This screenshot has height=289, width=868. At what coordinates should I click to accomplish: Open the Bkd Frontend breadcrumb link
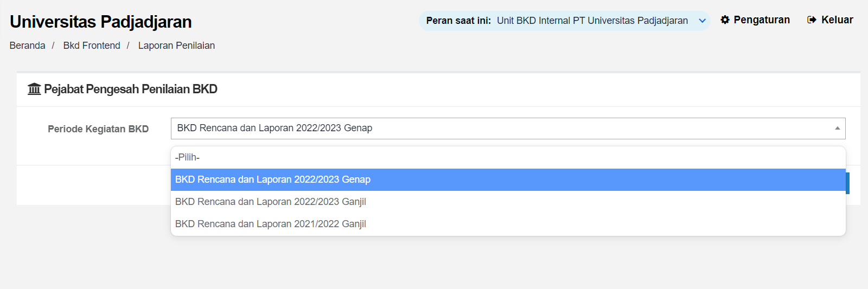click(x=92, y=46)
